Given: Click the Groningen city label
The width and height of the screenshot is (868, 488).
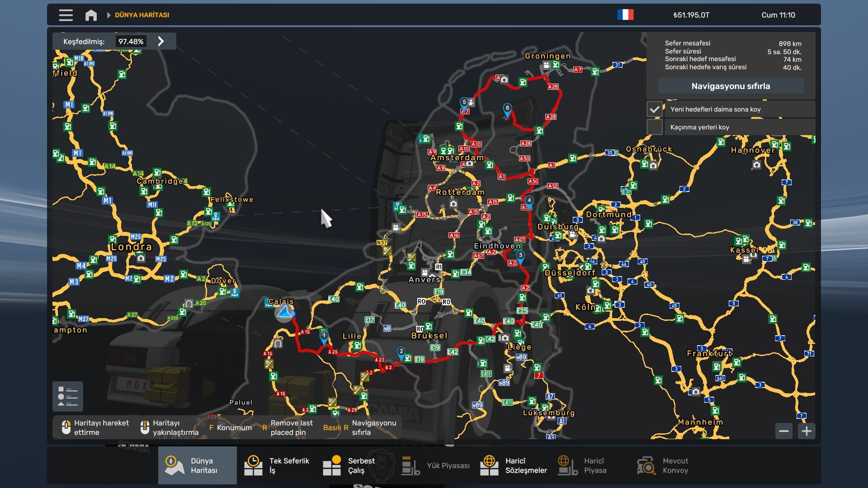Looking at the screenshot, I should tap(548, 56).
